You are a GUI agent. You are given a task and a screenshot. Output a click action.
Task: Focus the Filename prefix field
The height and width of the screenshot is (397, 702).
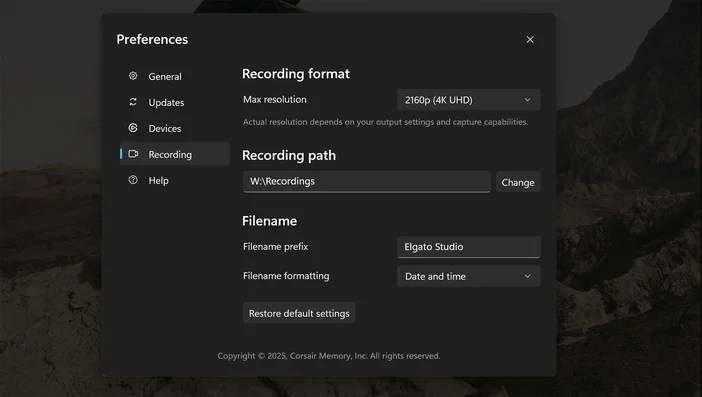[x=469, y=247]
